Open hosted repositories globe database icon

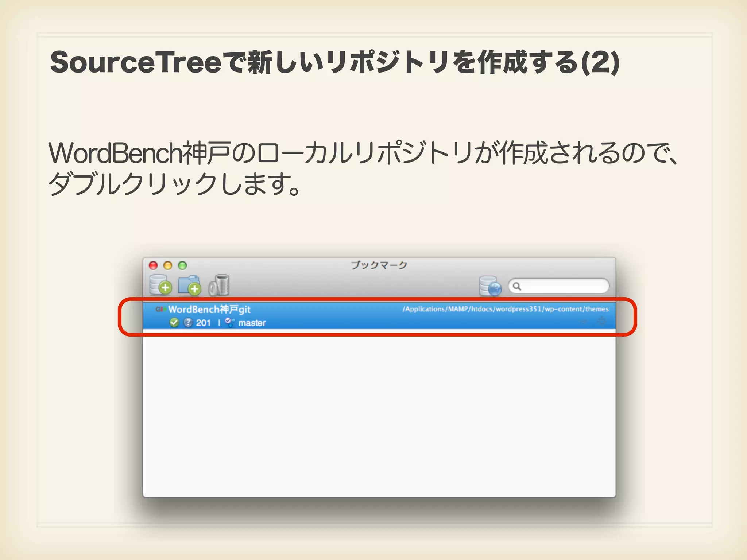click(x=490, y=286)
